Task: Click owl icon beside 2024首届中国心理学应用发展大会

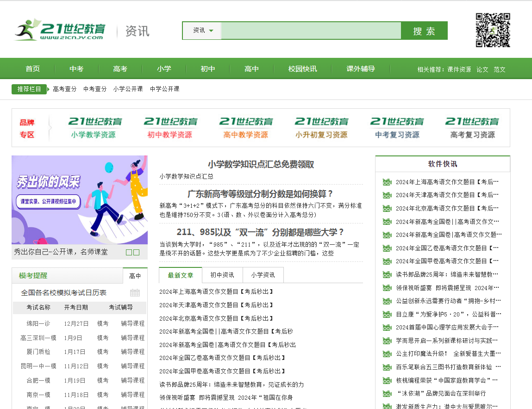Action: tap(387, 327)
